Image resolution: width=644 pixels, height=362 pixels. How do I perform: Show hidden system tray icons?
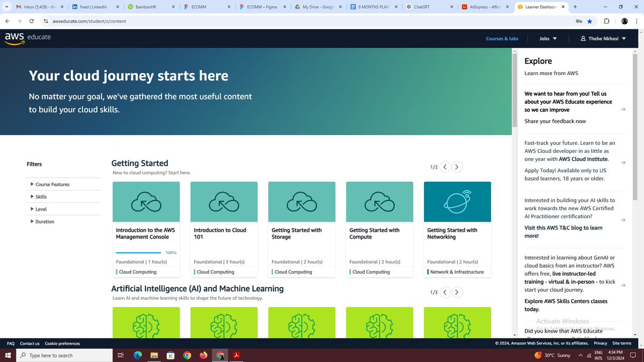tap(581, 355)
